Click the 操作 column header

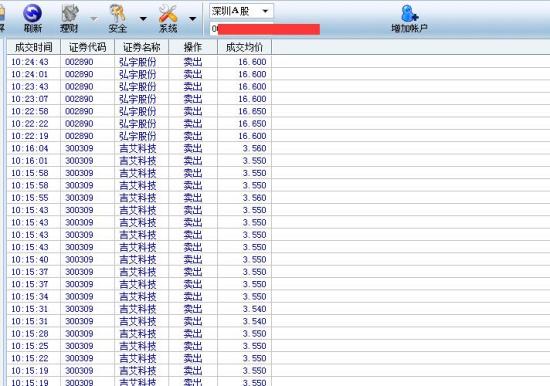pos(193,47)
